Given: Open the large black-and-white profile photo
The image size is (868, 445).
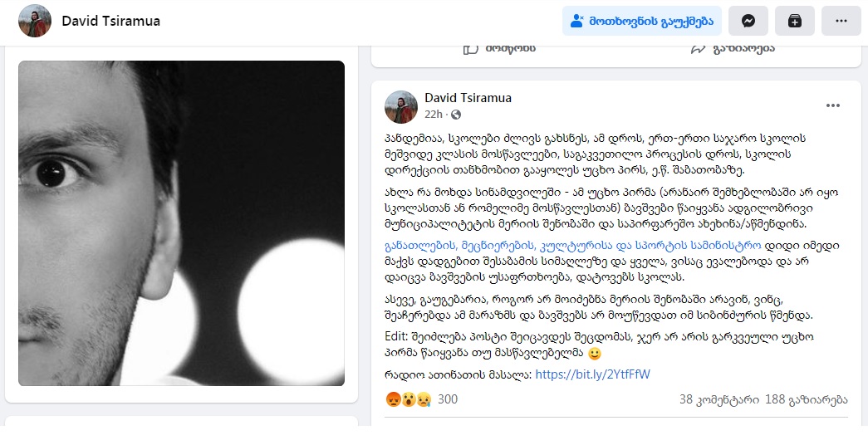Looking at the screenshot, I should [x=182, y=223].
